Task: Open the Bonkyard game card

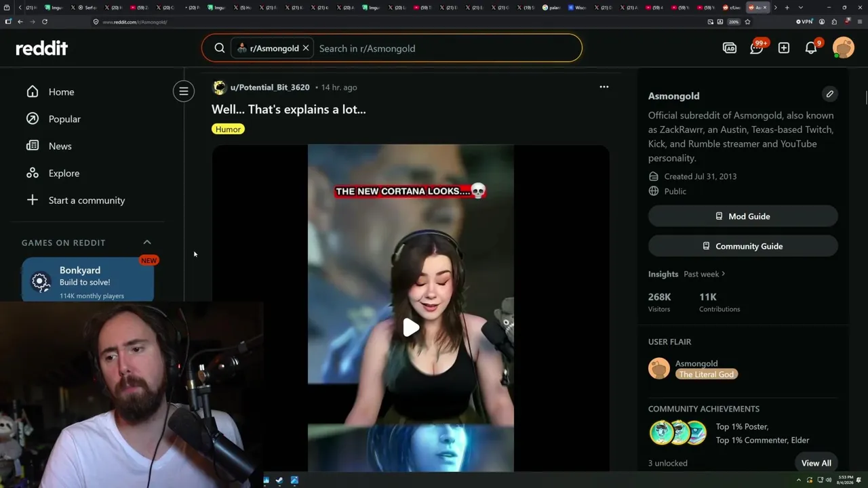Action: click(x=87, y=280)
